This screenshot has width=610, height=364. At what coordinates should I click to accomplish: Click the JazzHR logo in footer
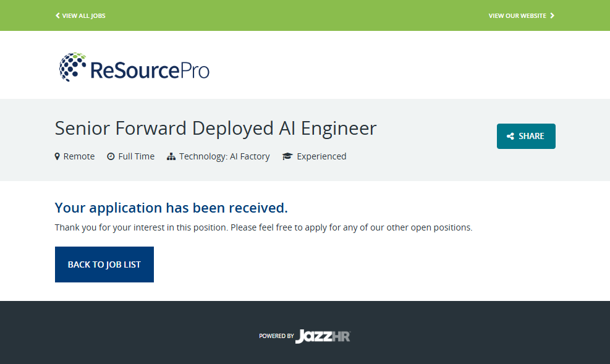click(323, 336)
